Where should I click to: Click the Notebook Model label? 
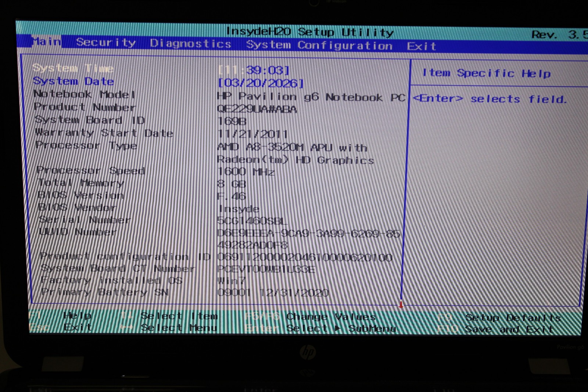click(x=84, y=94)
